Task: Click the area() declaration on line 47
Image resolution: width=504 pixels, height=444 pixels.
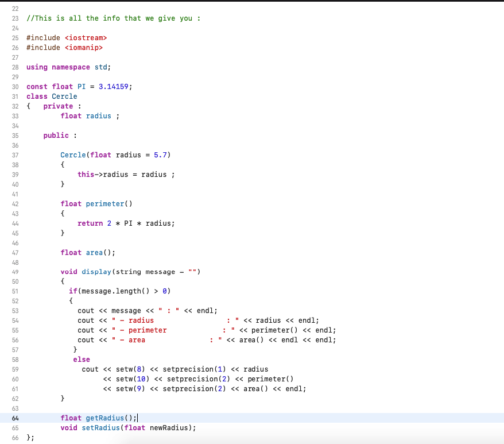Action: pyautogui.click(x=94, y=252)
